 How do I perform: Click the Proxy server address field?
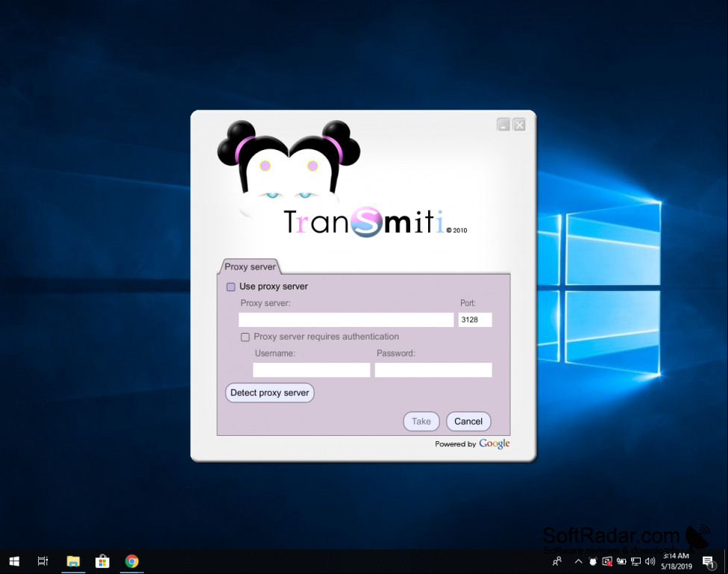(346, 319)
